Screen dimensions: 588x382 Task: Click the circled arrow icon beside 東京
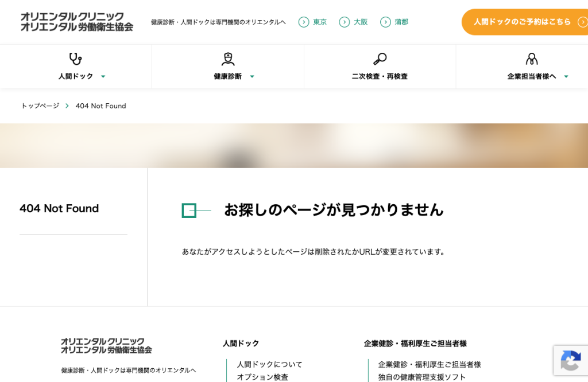tap(304, 22)
